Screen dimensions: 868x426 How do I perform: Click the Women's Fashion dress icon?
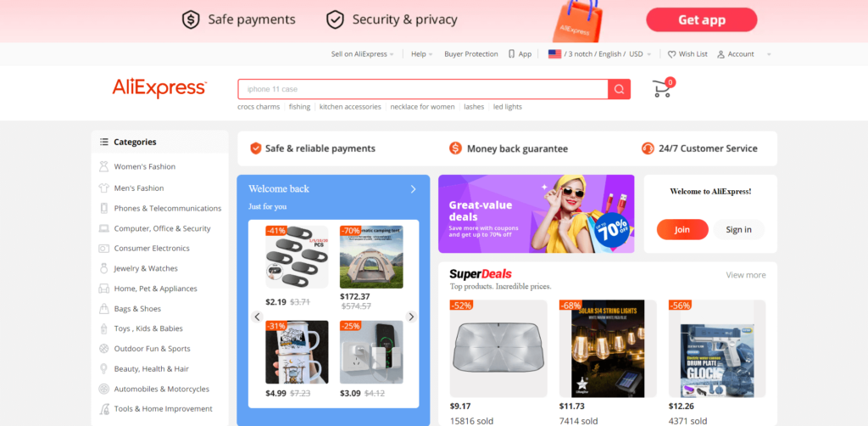103,166
